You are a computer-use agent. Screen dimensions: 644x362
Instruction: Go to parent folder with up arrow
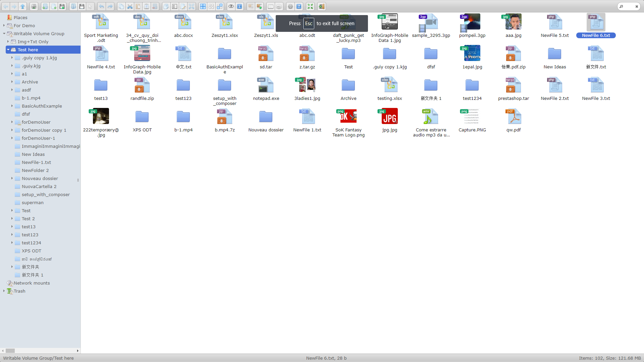pyautogui.click(x=22, y=6)
